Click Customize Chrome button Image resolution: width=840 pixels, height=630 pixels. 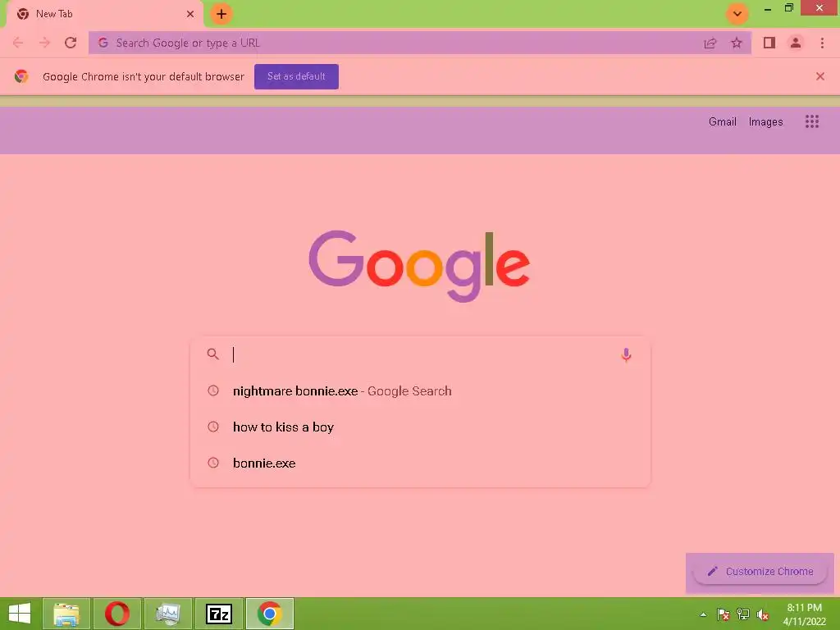760,572
